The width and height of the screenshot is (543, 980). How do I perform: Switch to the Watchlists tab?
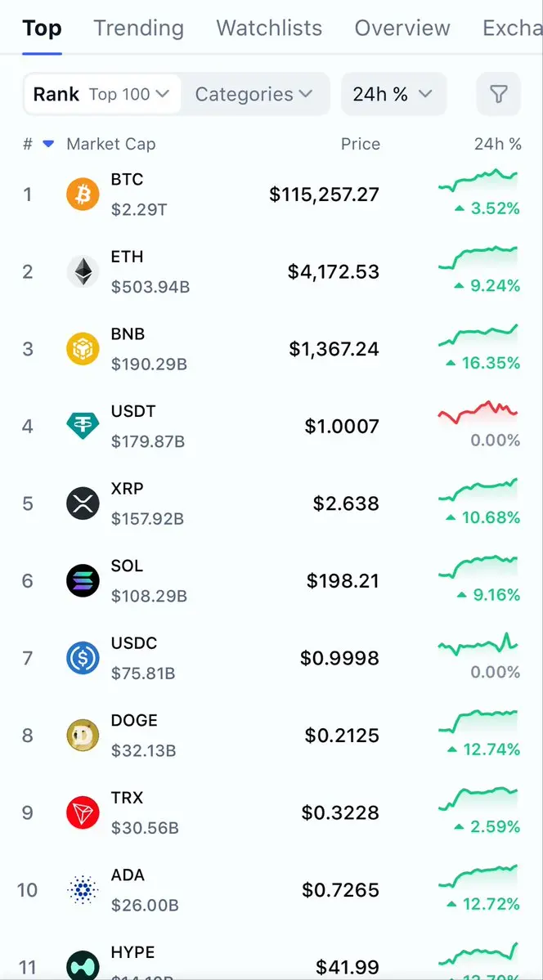(269, 28)
